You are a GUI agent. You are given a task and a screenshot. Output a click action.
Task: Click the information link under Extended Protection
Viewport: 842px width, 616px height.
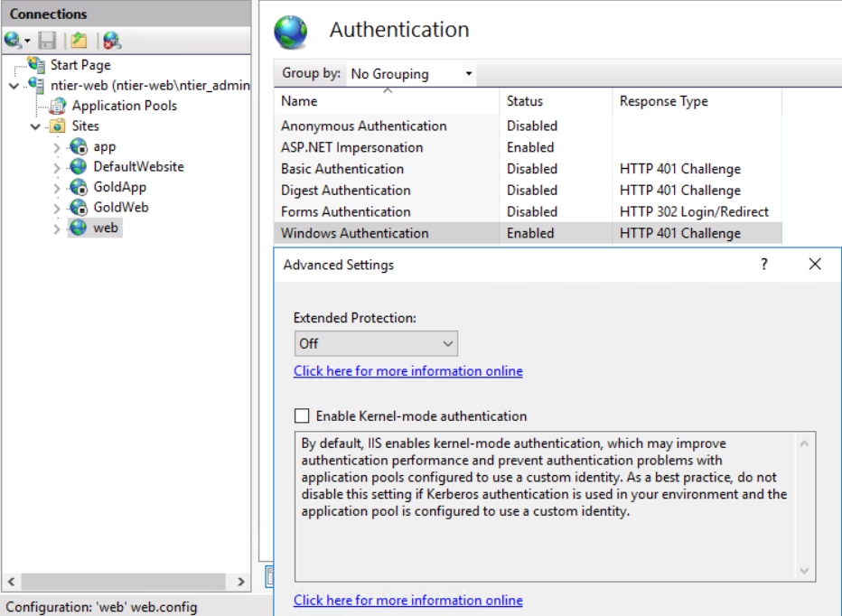[x=407, y=371]
